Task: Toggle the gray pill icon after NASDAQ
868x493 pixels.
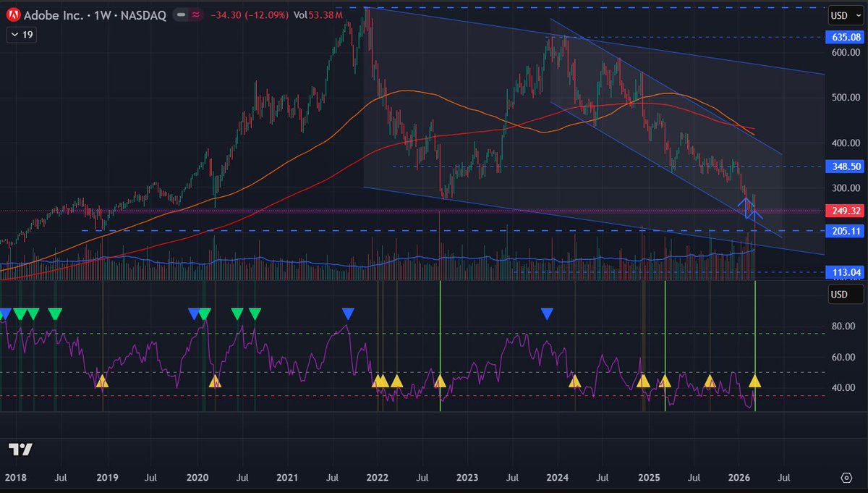Action: point(180,15)
